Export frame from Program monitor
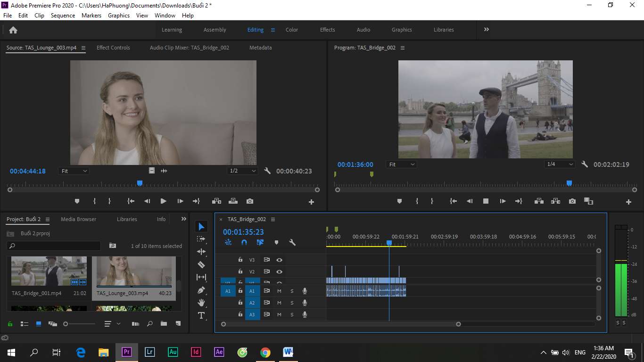644x362 pixels. pos(572,201)
